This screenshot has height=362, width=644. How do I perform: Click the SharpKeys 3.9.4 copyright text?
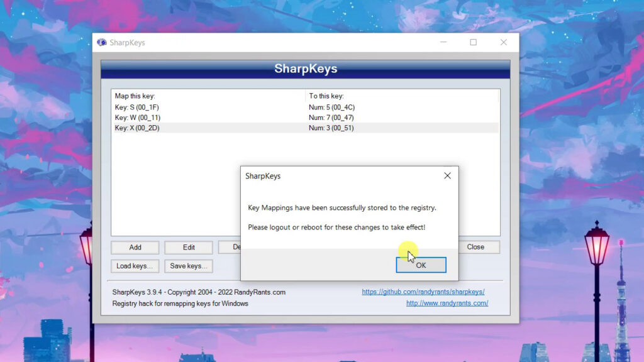click(x=199, y=292)
